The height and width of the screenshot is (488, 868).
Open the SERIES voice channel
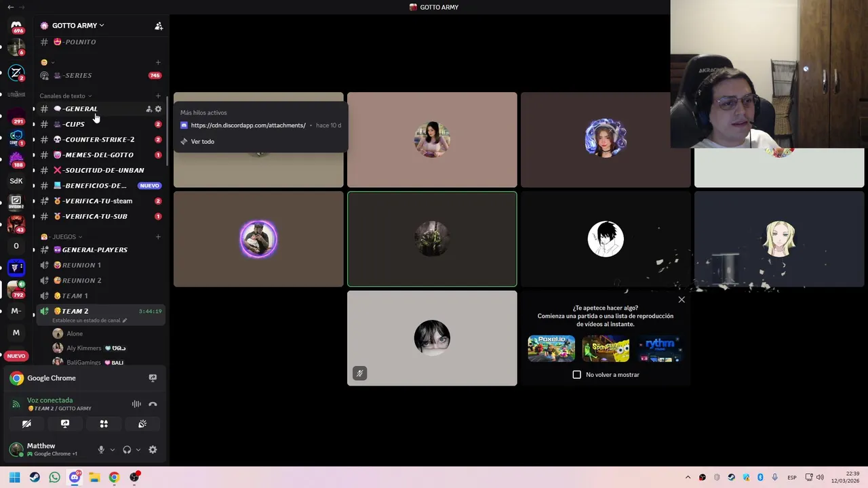point(100,75)
